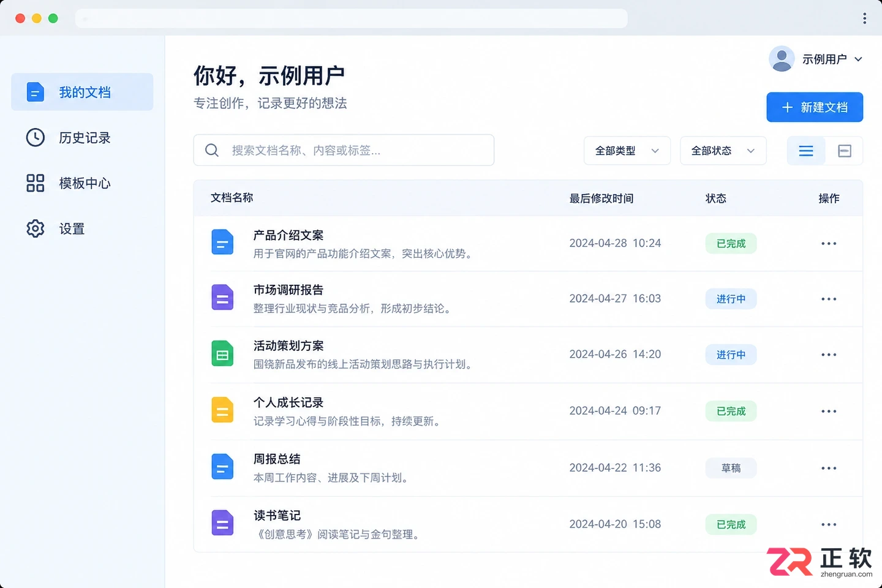Open the browser kebab menu

click(864, 18)
